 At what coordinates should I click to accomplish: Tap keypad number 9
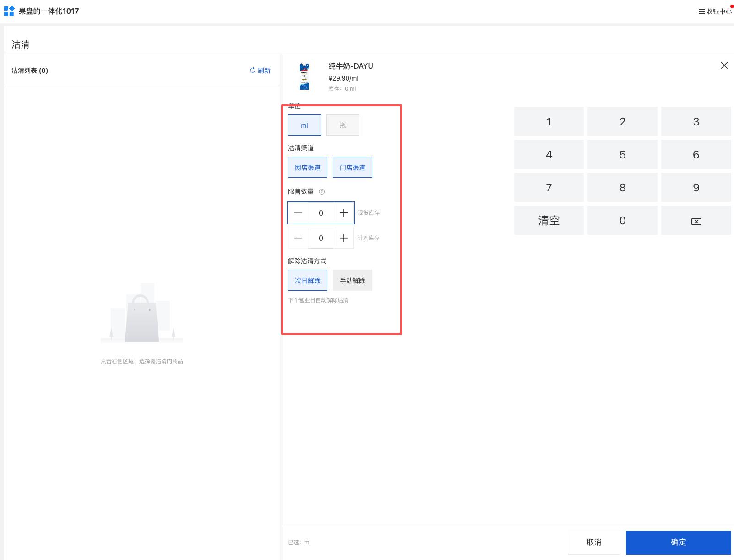[x=696, y=187]
